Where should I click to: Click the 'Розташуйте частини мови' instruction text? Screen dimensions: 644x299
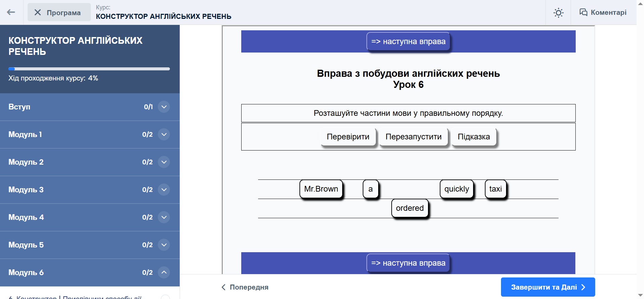(408, 113)
